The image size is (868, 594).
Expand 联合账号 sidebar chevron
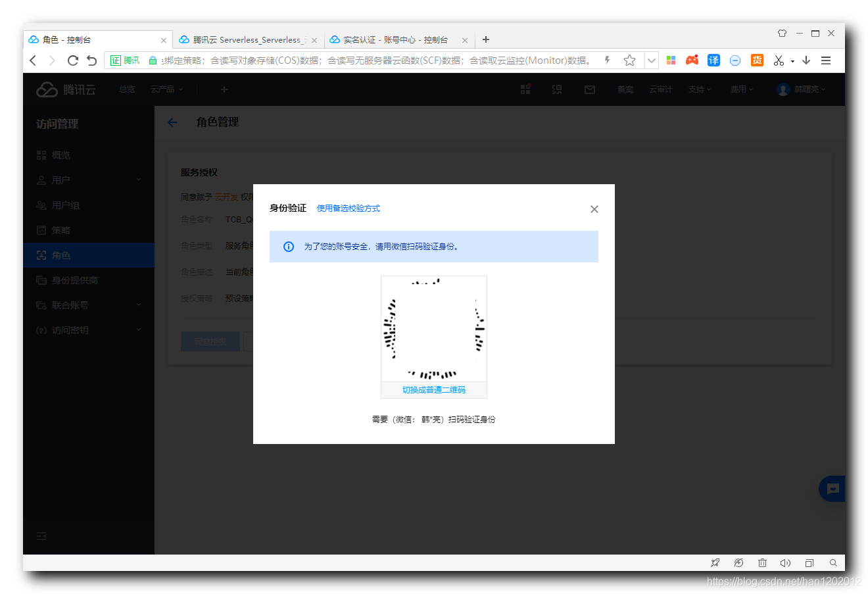coord(139,305)
